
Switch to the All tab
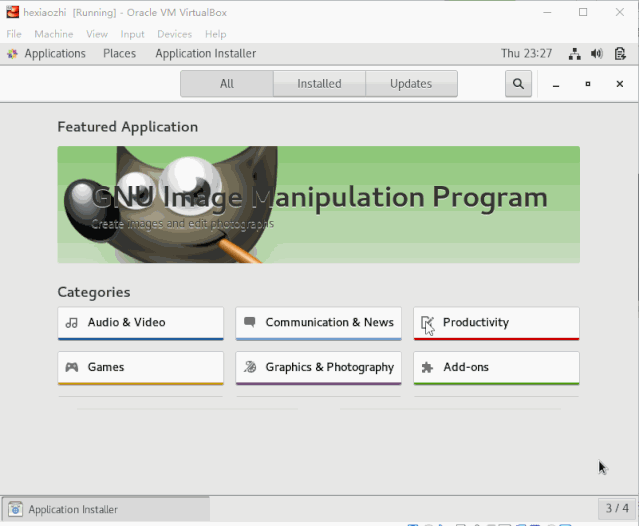click(227, 84)
